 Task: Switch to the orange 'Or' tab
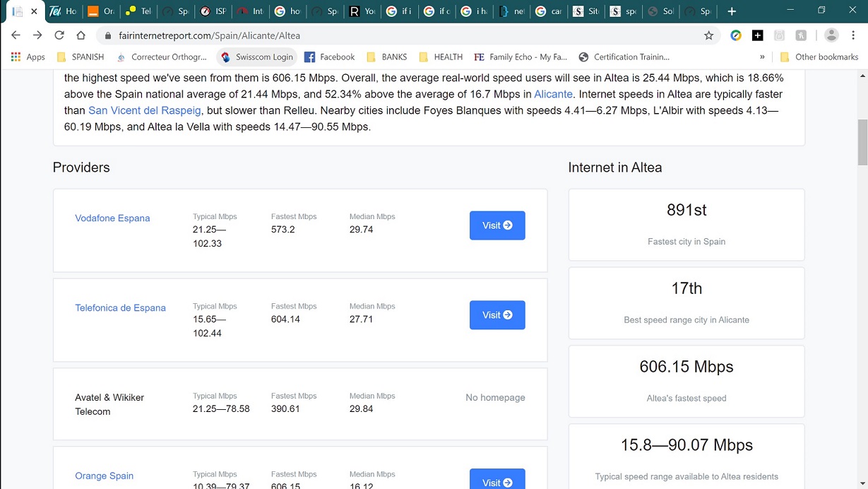pos(101,11)
